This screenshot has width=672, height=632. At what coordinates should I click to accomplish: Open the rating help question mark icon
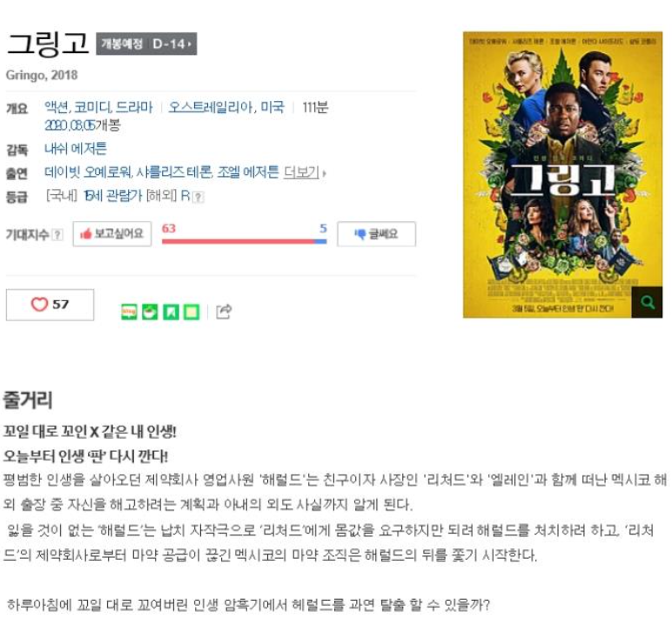coord(198,197)
